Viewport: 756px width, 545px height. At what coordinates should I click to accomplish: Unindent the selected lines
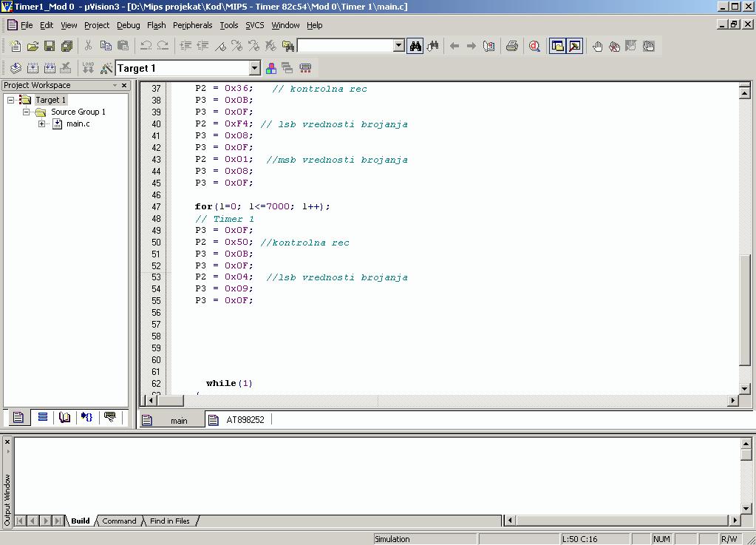click(202, 46)
